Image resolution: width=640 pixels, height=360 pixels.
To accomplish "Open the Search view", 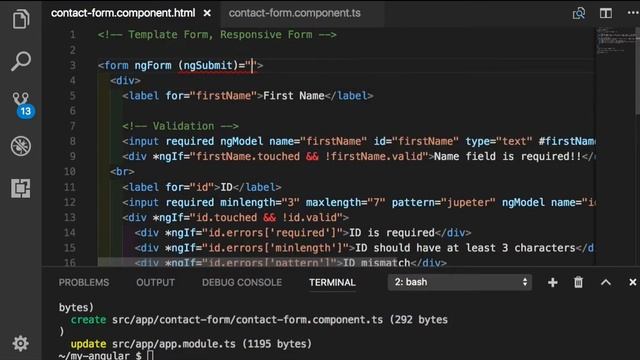I will click(21, 61).
